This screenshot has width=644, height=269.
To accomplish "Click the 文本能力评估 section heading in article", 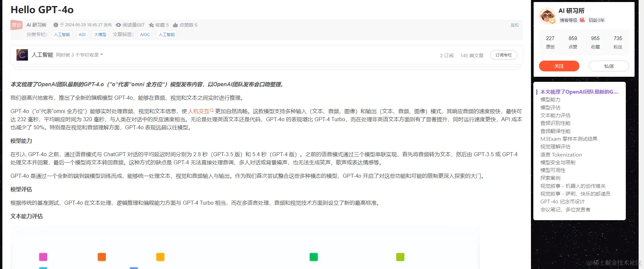I will [x=27, y=216].
